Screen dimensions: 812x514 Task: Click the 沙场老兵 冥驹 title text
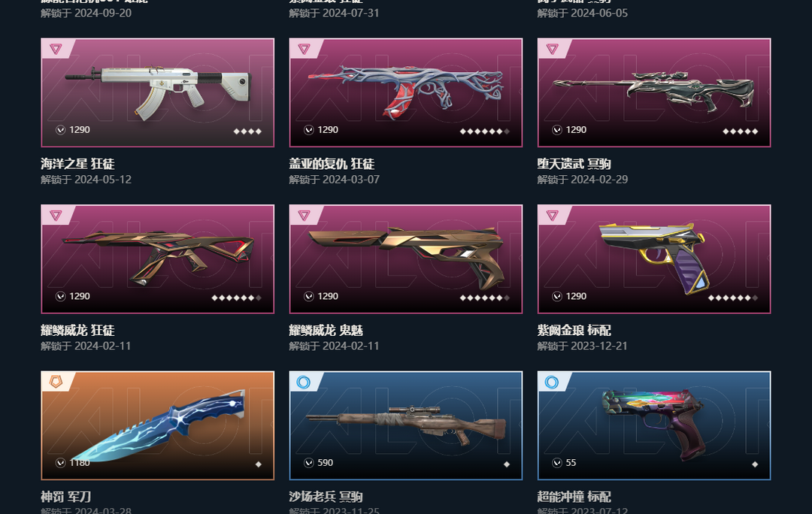(x=326, y=497)
